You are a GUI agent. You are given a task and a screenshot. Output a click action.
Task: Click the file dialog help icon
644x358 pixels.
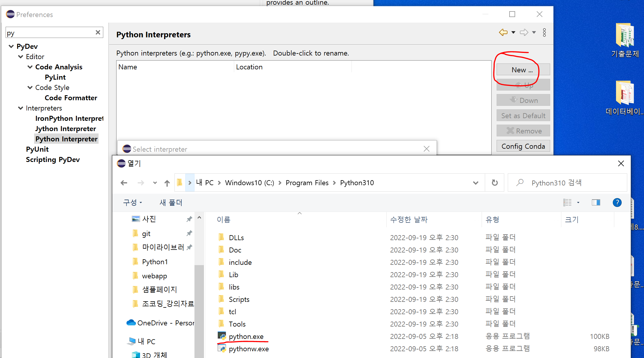(617, 203)
